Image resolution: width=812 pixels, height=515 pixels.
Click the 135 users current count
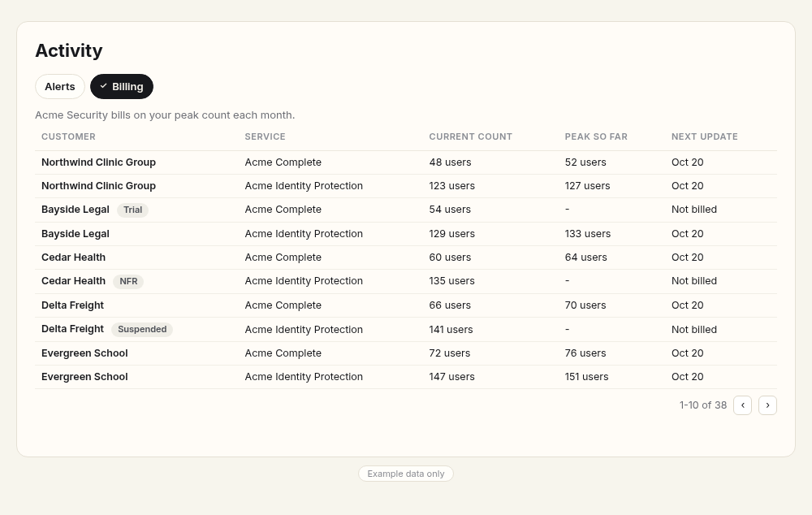(x=451, y=281)
